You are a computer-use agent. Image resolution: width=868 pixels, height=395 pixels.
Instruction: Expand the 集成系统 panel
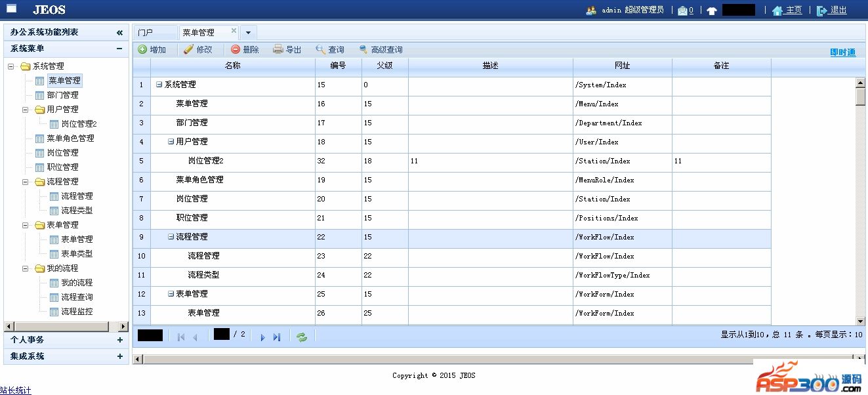coord(119,356)
